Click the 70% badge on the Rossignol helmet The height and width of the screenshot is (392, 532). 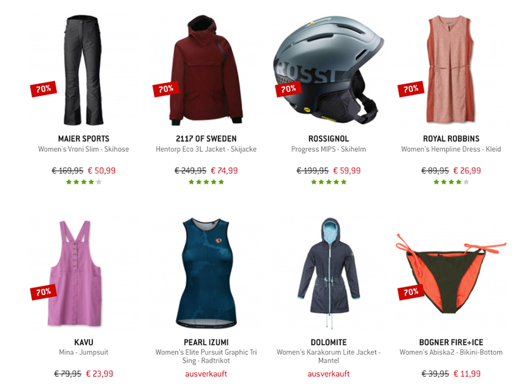(x=288, y=89)
